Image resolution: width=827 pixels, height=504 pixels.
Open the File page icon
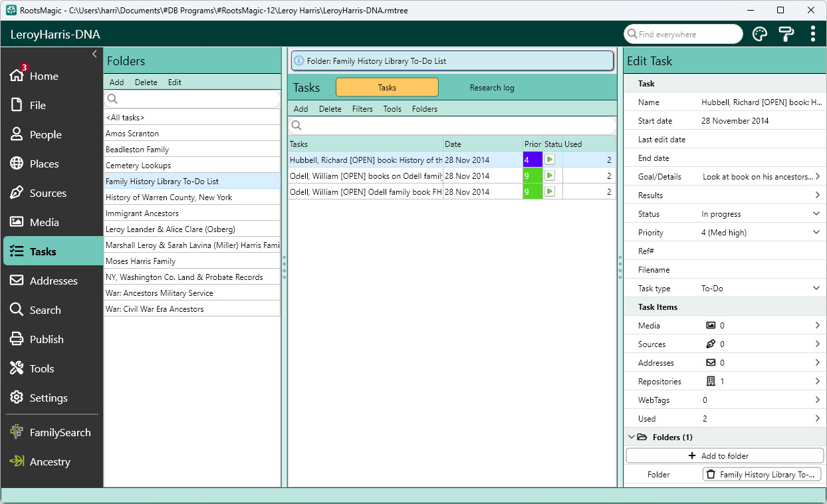[17, 105]
